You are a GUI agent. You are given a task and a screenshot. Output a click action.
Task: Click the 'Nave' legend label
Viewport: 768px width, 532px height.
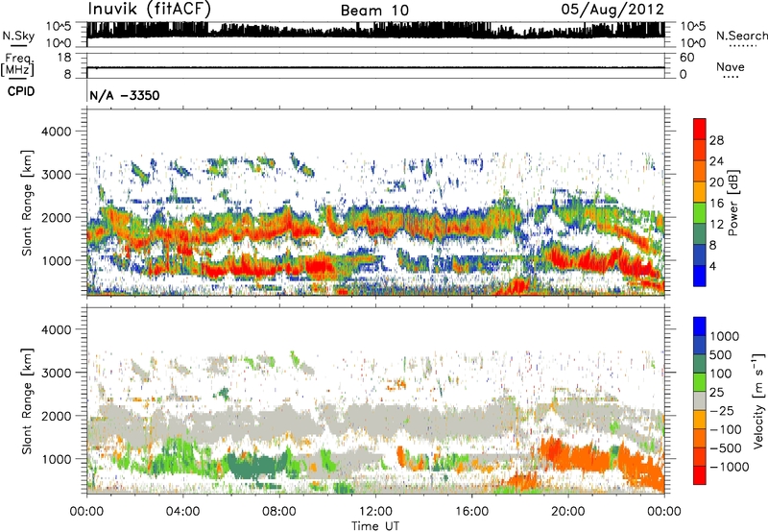(731, 66)
